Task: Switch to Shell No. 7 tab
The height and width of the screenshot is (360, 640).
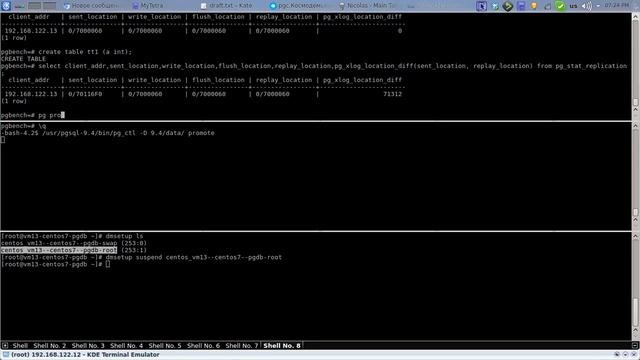Action: click(x=242, y=346)
